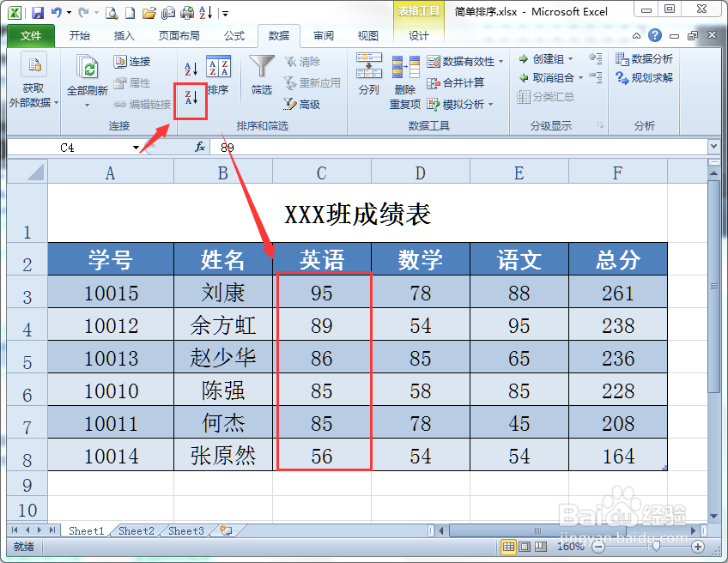Minimize the ribbon with the caret icon
The height and width of the screenshot is (563, 728).
(x=636, y=36)
